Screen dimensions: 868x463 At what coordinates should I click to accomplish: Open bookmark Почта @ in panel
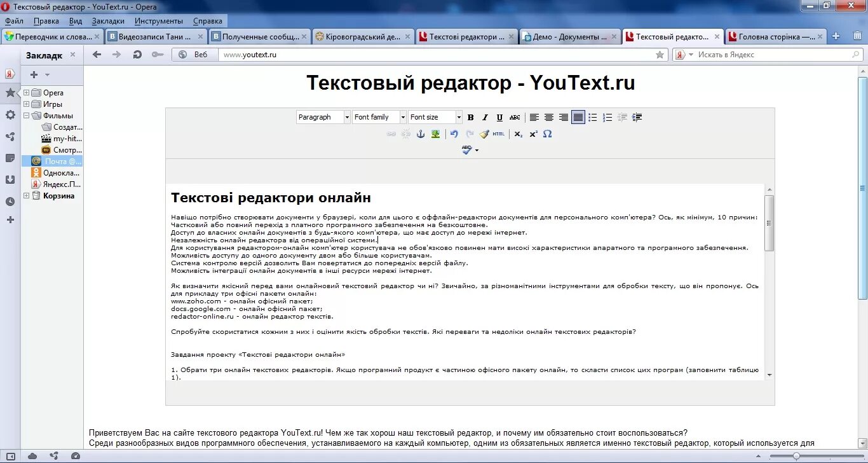click(52, 162)
